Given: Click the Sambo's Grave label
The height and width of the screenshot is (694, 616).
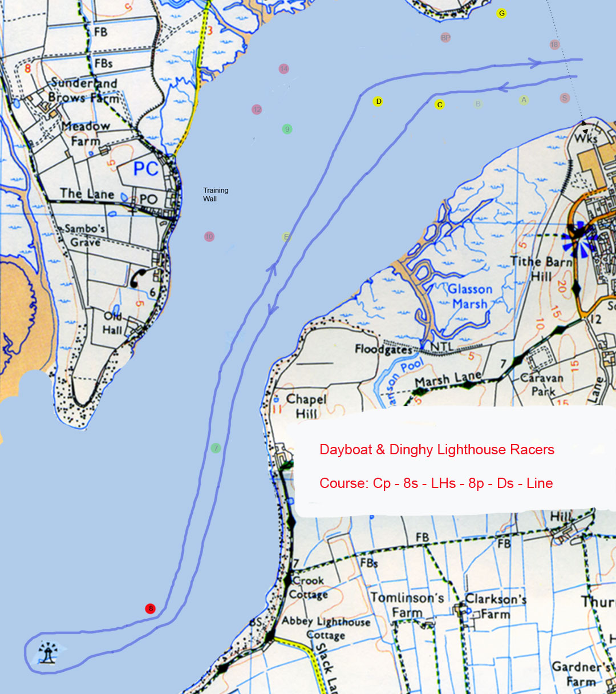Looking at the screenshot, I should click(84, 235).
